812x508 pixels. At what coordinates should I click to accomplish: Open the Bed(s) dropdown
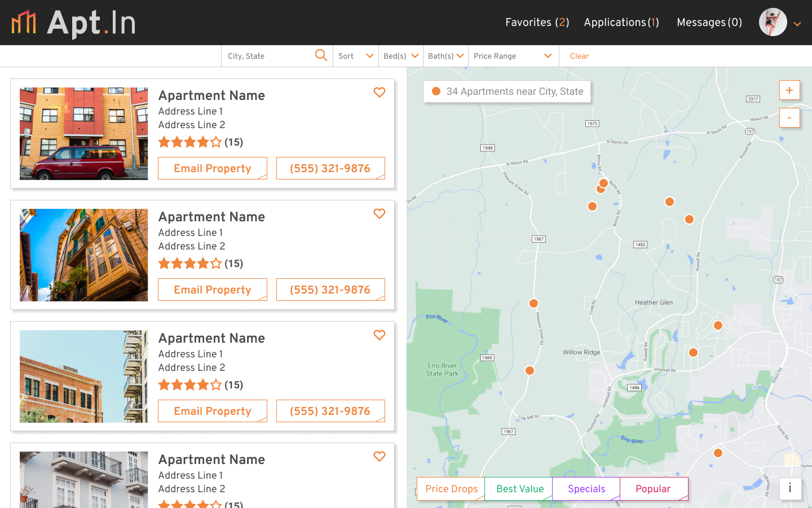(401, 56)
